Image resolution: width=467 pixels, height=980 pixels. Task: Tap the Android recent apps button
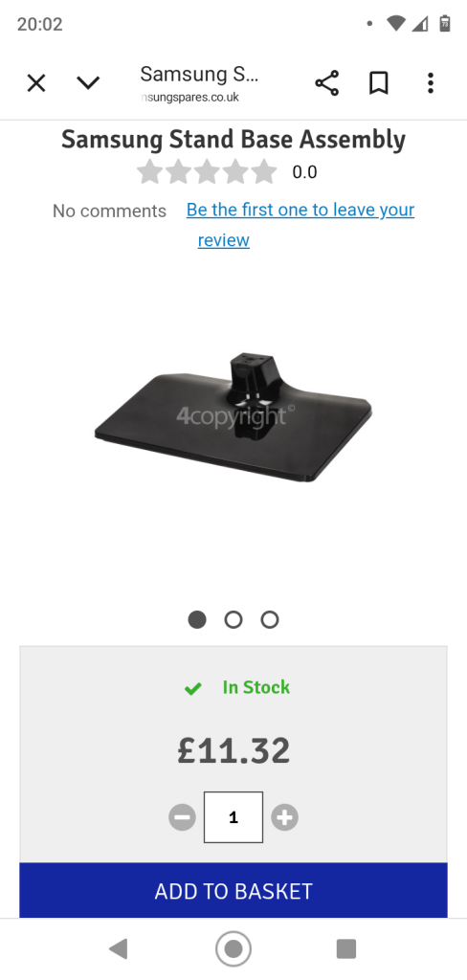click(345, 948)
